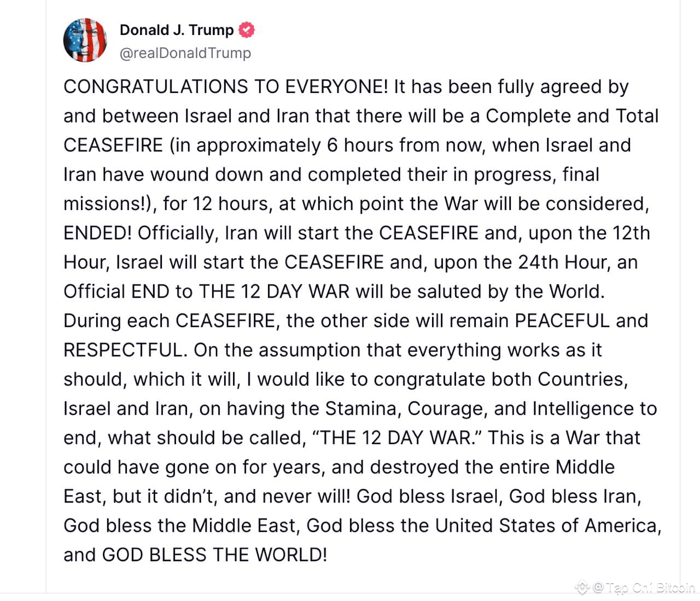700x601 pixels.
Task: Open Donald J. Trump's profile avatar
Action: click(x=85, y=40)
